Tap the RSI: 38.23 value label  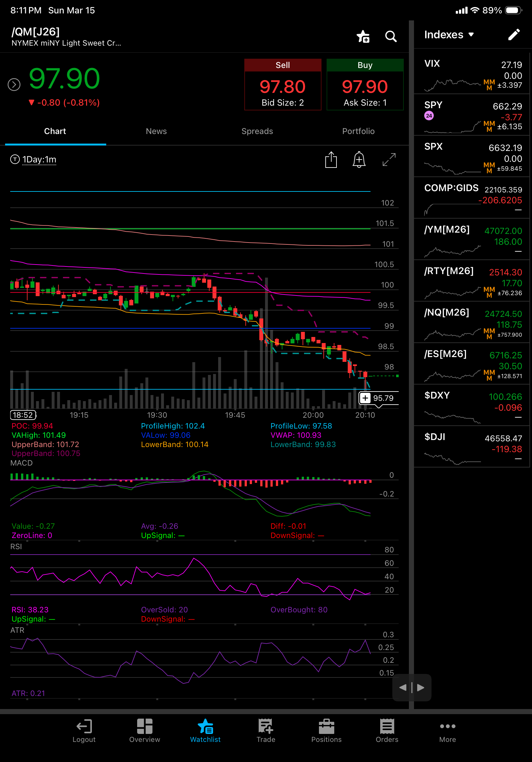coord(30,610)
